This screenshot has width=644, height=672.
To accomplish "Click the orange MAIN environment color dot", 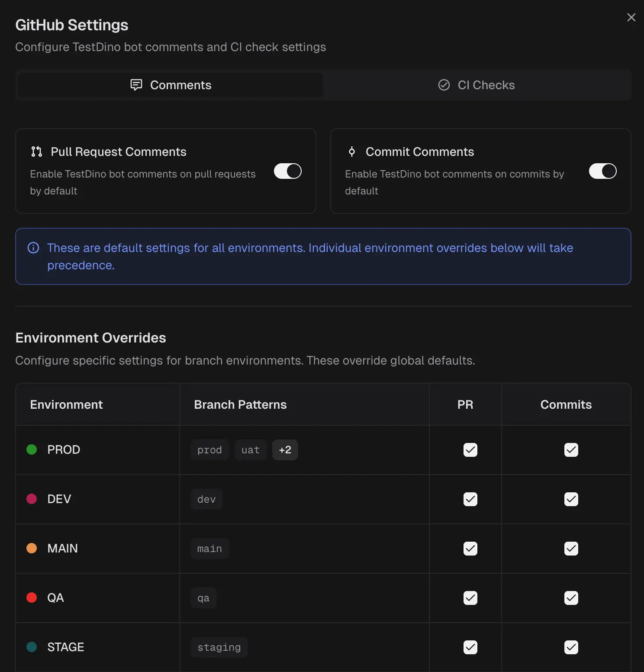I will [32, 548].
